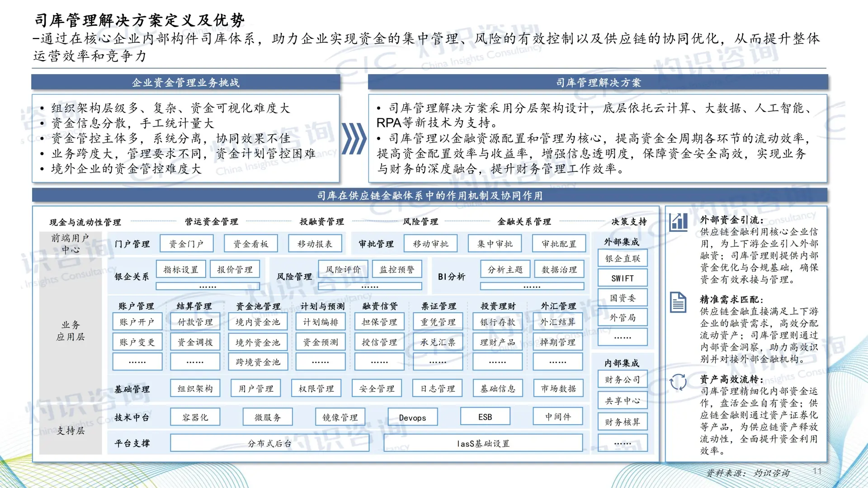
Task: Click the ESB box
Action: pos(485,417)
